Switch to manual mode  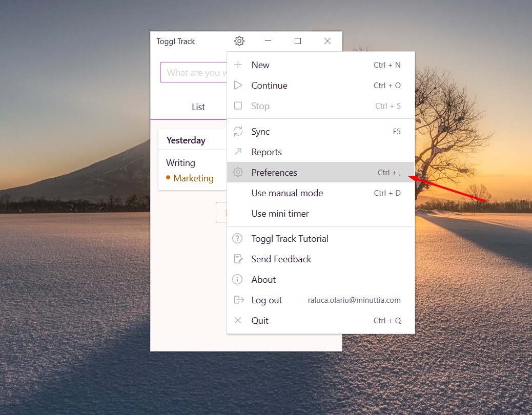[287, 193]
